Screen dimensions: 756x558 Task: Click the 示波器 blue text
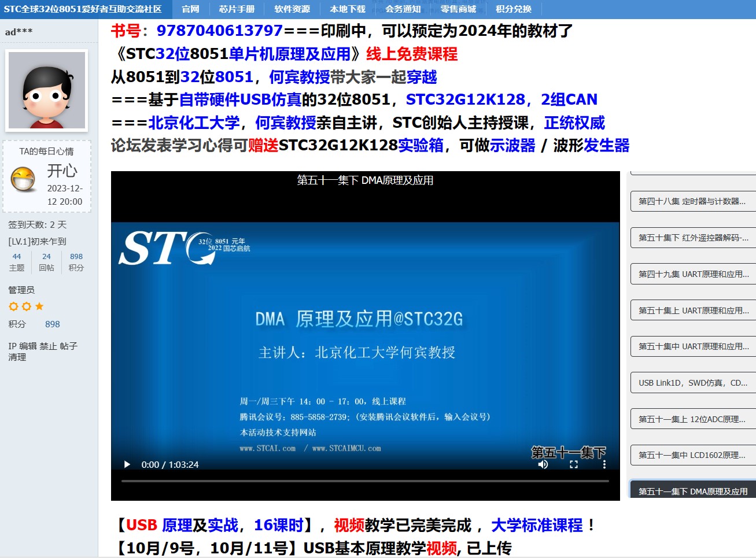click(x=512, y=145)
